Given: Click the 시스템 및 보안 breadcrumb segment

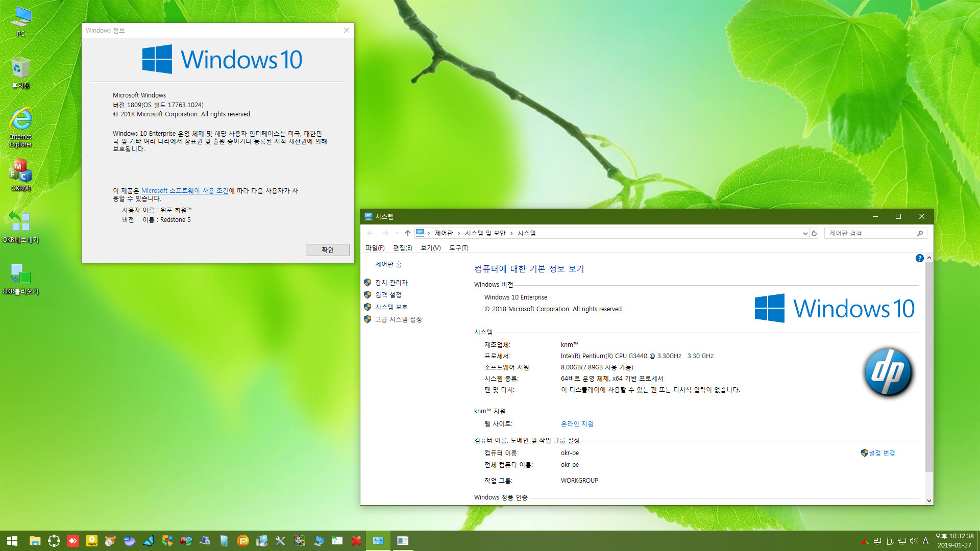Looking at the screenshot, I should click(485, 233).
